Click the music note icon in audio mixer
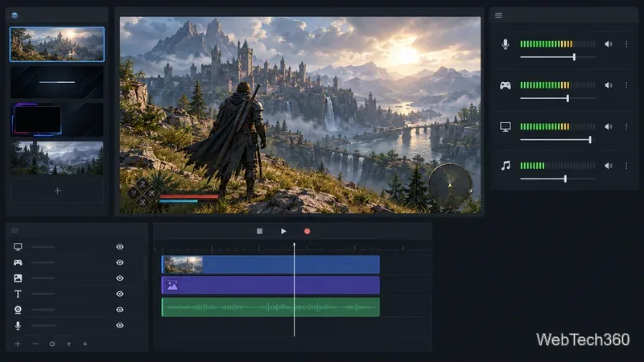Viewport: 644px width, 362px height. (506, 166)
